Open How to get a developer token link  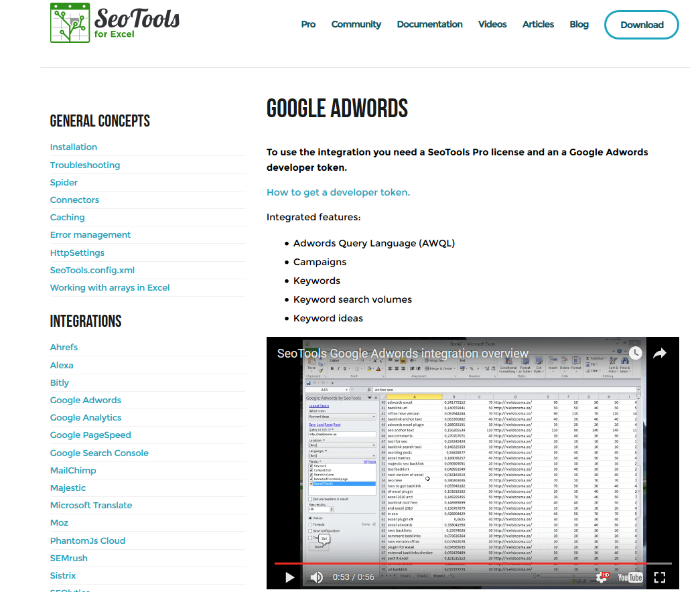point(338,192)
